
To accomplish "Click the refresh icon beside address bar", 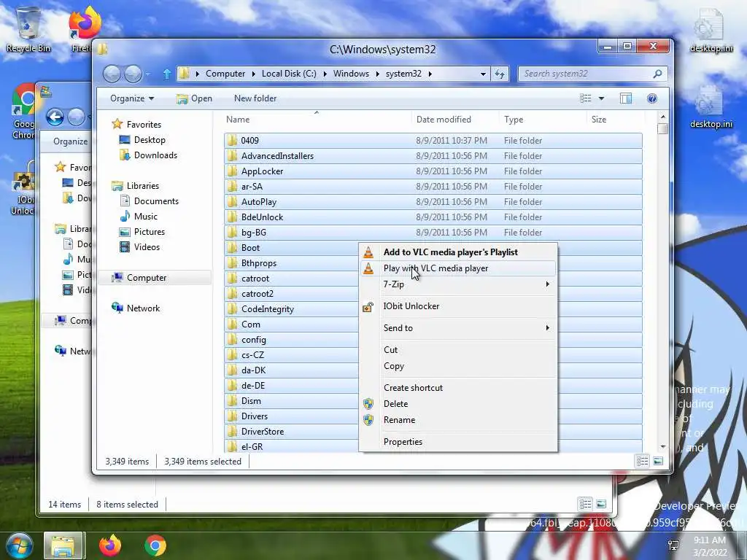I will tap(499, 74).
